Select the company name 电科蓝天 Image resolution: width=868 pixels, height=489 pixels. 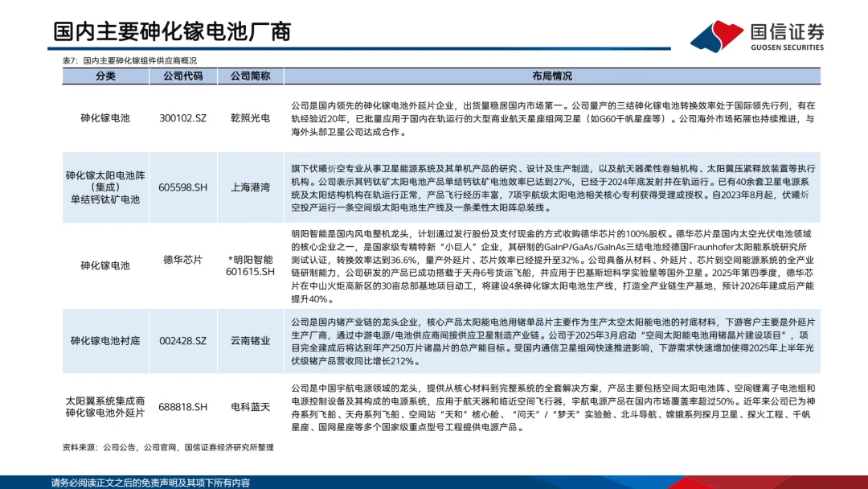click(250, 406)
